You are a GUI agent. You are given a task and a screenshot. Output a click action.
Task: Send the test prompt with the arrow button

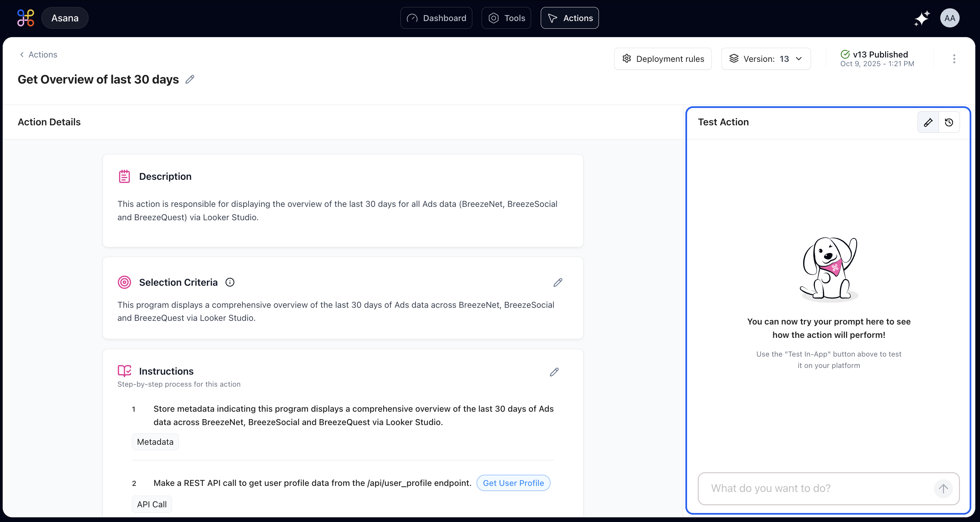coord(943,489)
